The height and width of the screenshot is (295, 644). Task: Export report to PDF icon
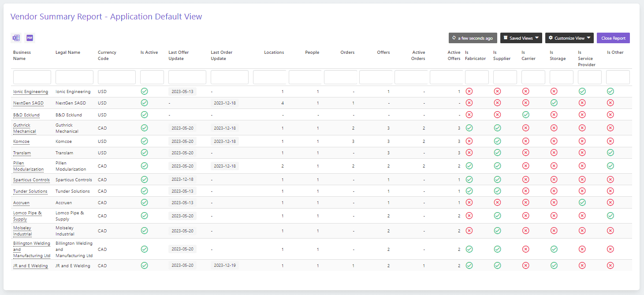point(30,38)
